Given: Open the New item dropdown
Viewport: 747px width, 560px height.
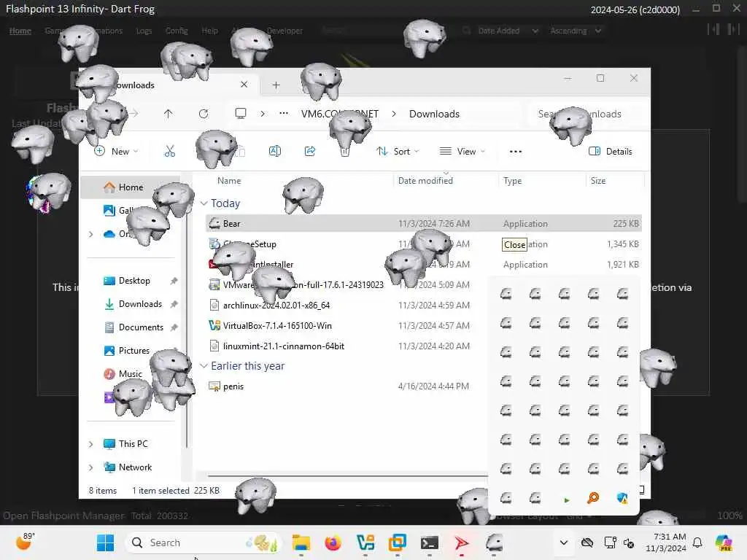Looking at the screenshot, I should [116, 152].
